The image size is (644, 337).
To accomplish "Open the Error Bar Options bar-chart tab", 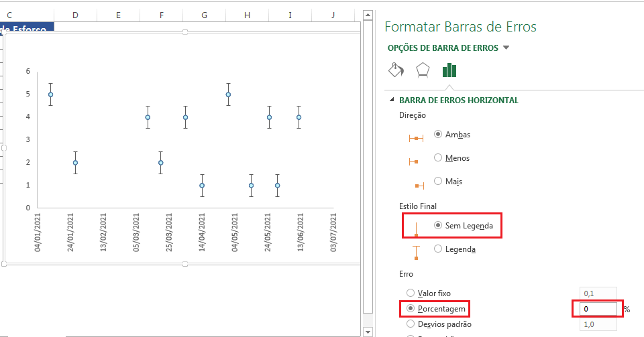I will pos(449,70).
